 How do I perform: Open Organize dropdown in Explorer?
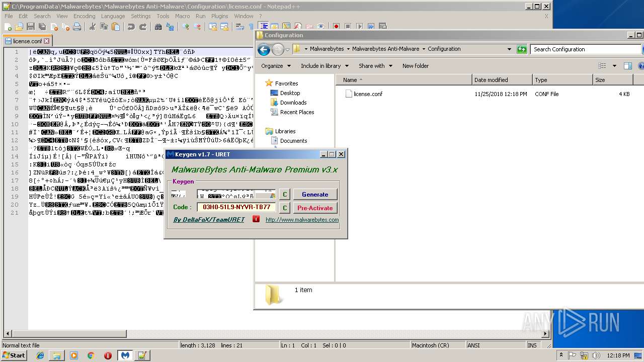click(x=276, y=66)
